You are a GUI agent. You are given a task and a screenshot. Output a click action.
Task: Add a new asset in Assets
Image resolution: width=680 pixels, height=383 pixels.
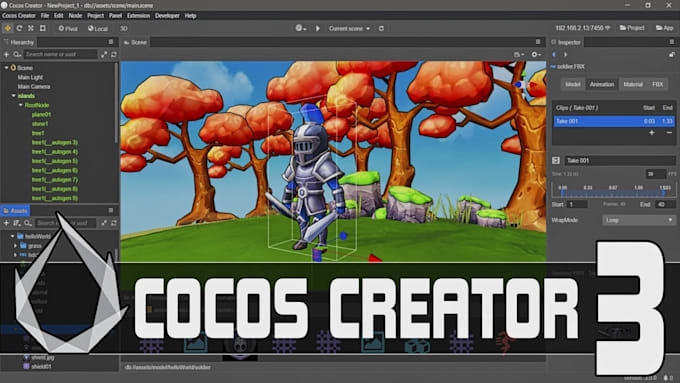tap(6, 223)
